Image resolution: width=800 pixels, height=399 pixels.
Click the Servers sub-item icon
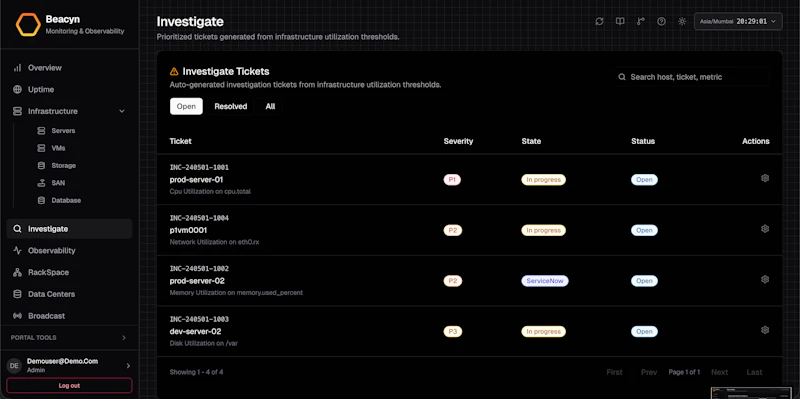pos(41,131)
